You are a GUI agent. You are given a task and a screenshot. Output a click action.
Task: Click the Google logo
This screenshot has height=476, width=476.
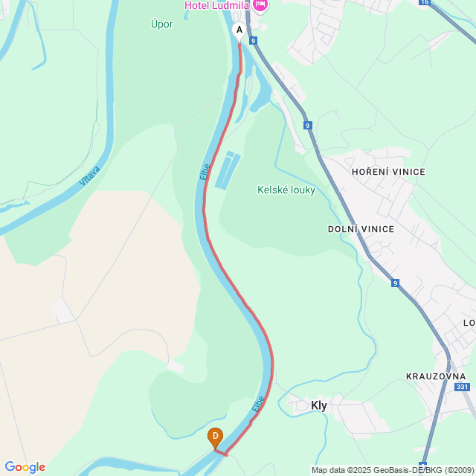tap(25, 467)
